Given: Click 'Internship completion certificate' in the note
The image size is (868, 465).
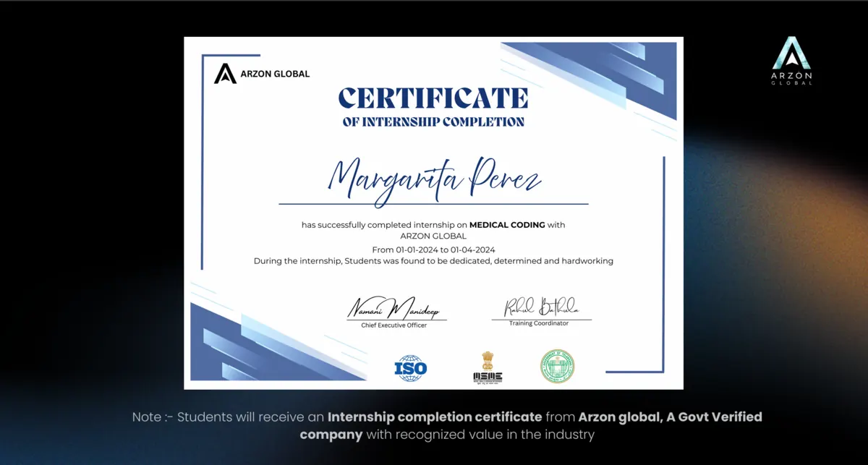Looking at the screenshot, I should click(x=435, y=417).
